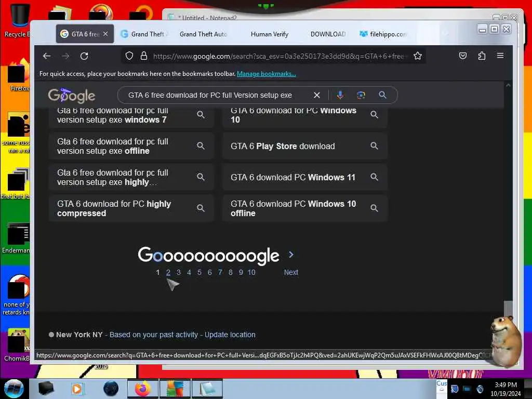This screenshot has width=532, height=399.
Task: Search 'GTA 6 Play Store download' suggestion
Action: (x=304, y=146)
